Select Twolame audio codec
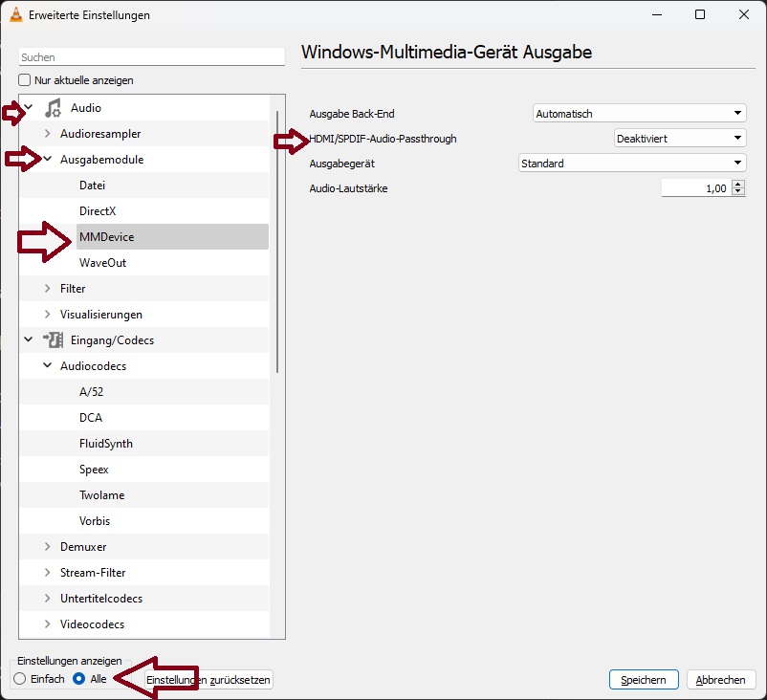Image resolution: width=767 pixels, height=700 pixels. [102, 495]
